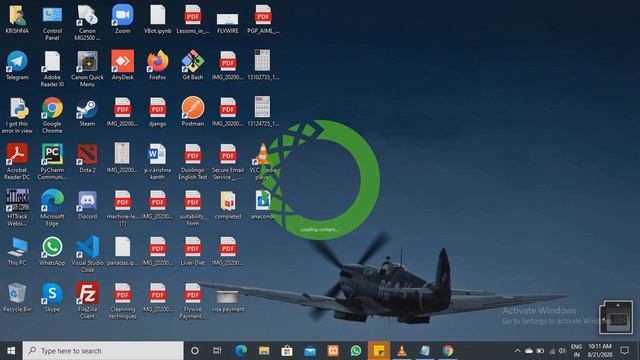Open Firefox from the desktop
The width and height of the screenshot is (640, 360).
tap(158, 65)
